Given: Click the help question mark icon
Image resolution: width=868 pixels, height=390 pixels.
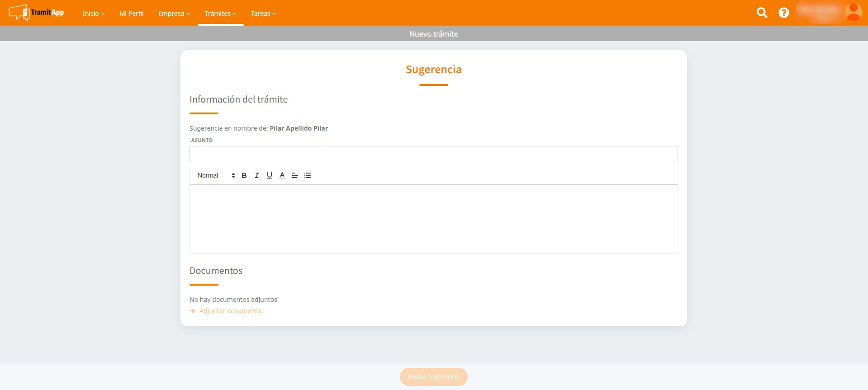Looking at the screenshot, I should coord(783,13).
